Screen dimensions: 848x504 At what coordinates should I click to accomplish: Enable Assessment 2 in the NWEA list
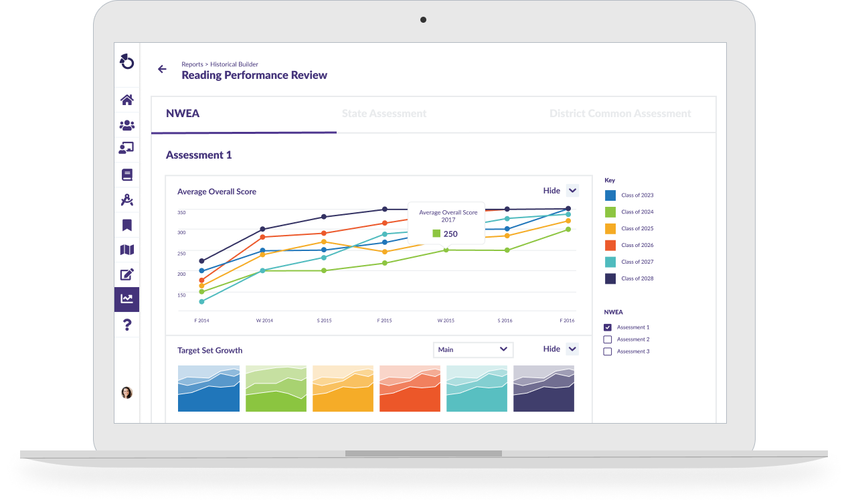607,339
